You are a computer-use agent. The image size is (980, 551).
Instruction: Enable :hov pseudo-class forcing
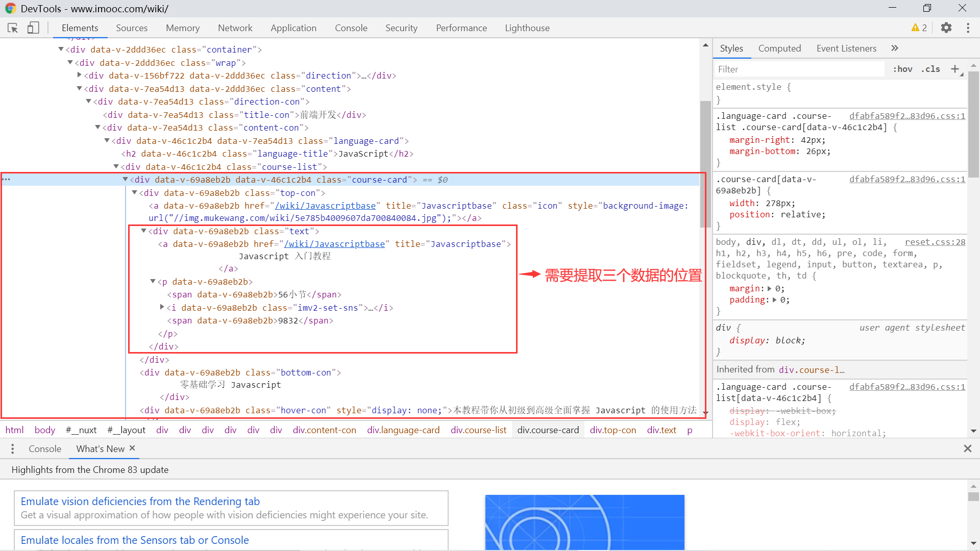point(903,69)
